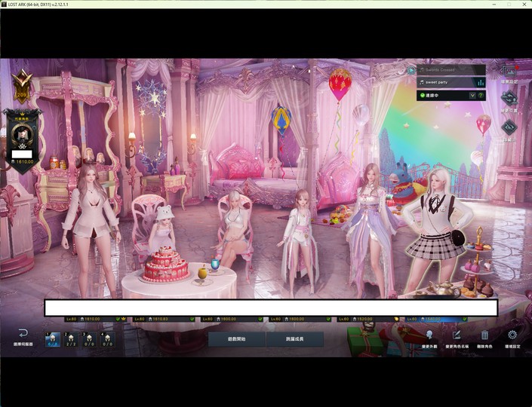Select the 'Swords Crossed' music track
The height and width of the screenshot is (407, 532).
[451, 70]
